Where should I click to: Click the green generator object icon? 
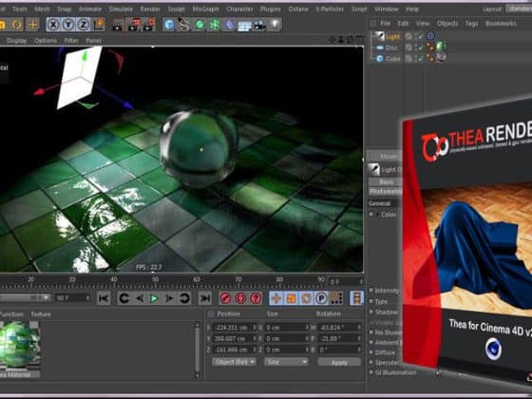tap(199, 25)
